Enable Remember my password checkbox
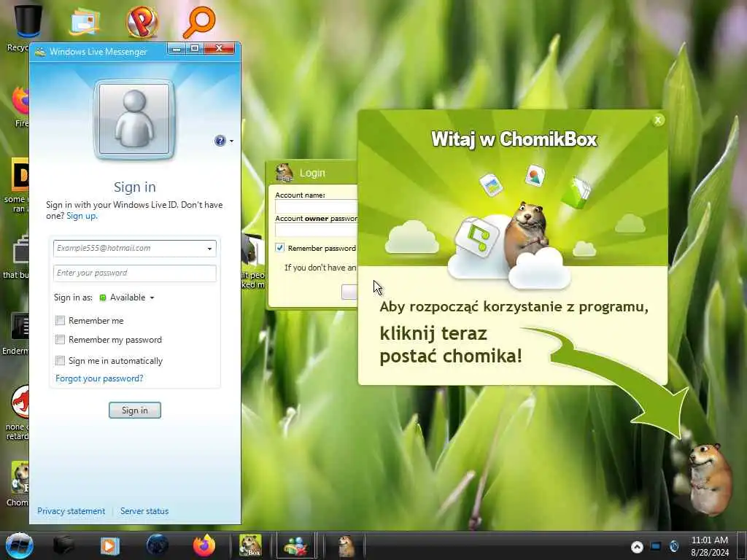This screenshot has width=747, height=560. coord(60,340)
